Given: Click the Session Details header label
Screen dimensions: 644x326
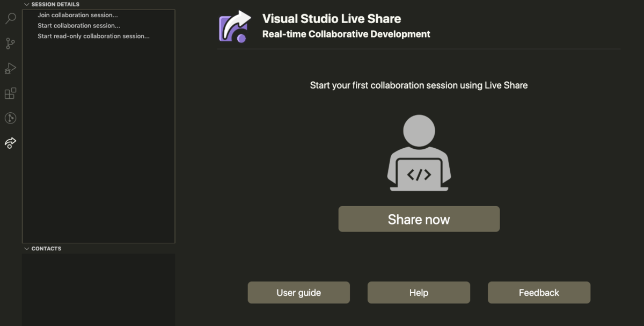Looking at the screenshot, I should pos(55,4).
